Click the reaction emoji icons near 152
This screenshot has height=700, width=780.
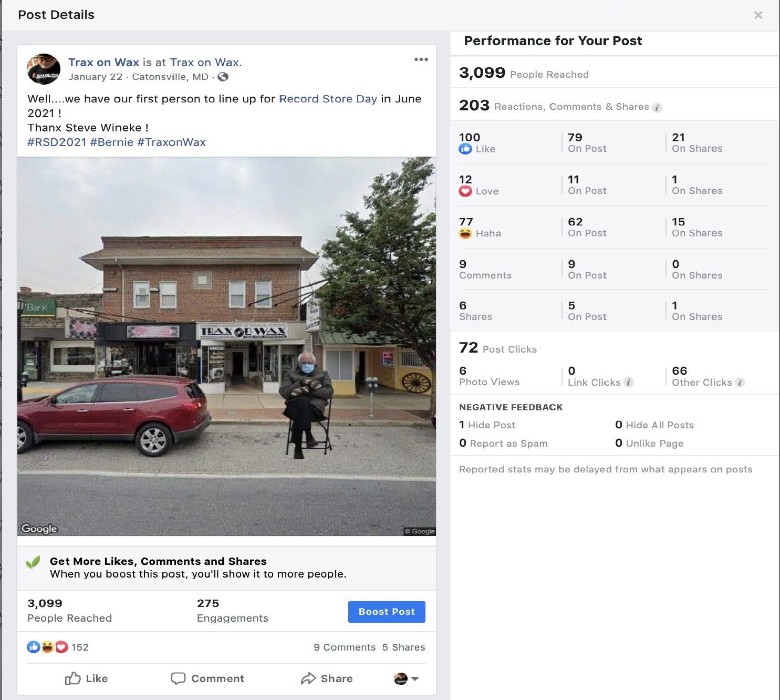click(x=47, y=647)
